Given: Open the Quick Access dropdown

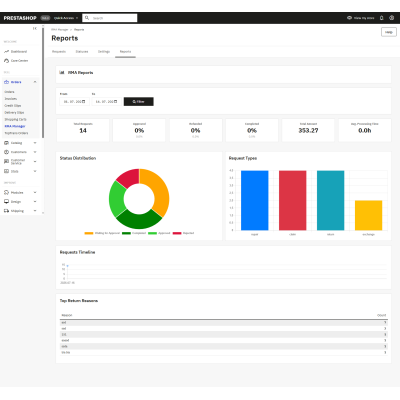Looking at the screenshot, I should [x=66, y=18].
